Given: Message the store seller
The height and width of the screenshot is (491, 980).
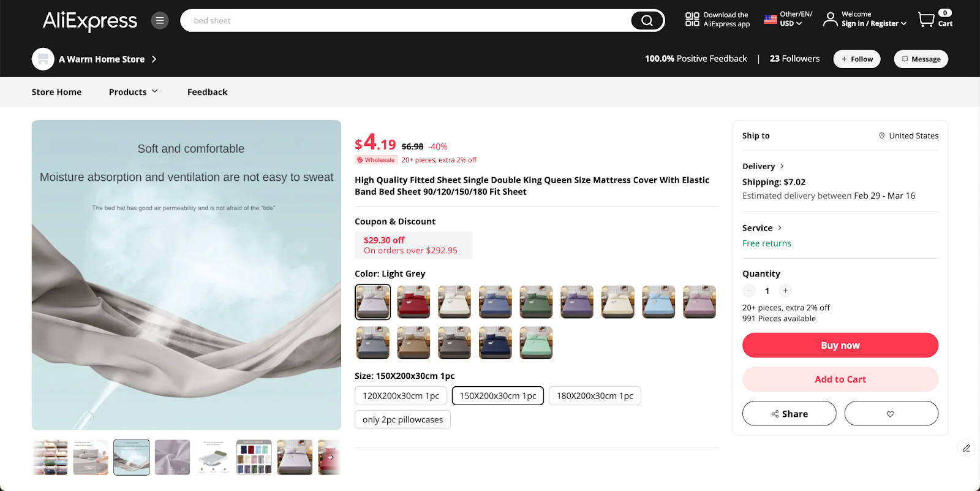Looking at the screenshot, I should 921,59.
